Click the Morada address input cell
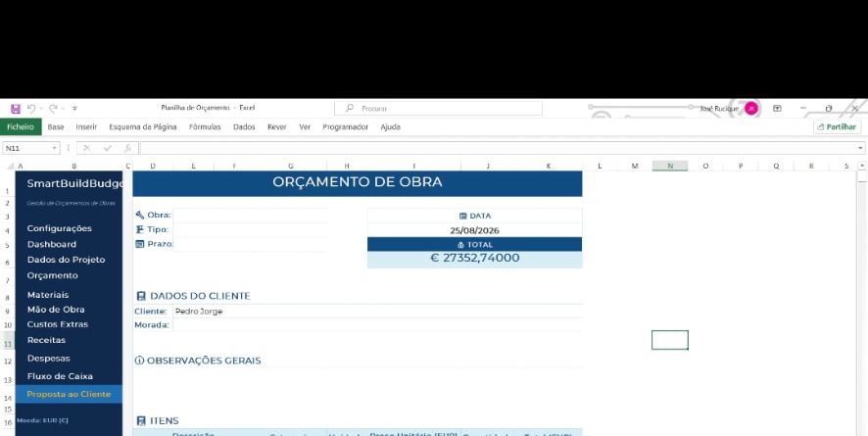Viewport: 868px width, 436px height. (377, 324)
